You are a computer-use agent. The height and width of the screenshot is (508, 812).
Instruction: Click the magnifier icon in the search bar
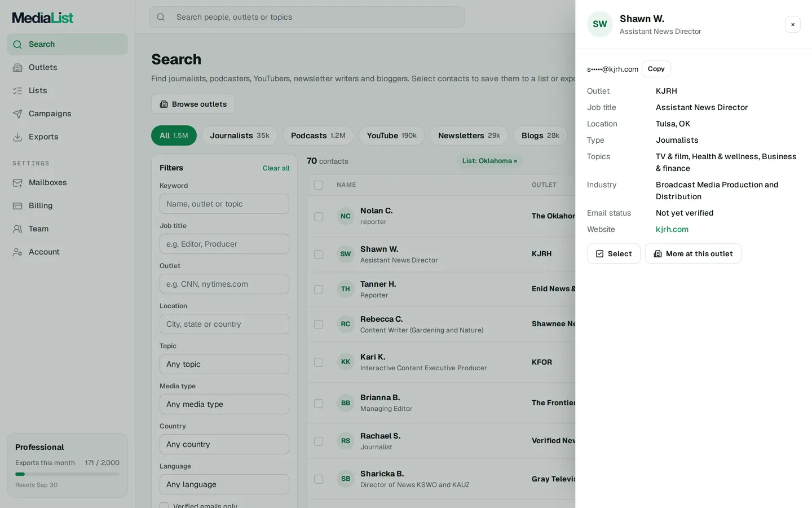click(161, 17)
